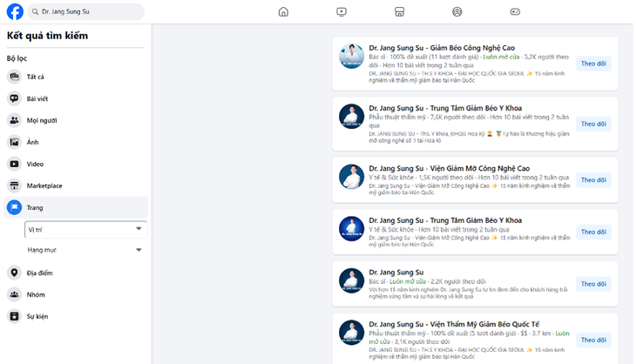Click the search field containing 'Dr. Jang Sung Su'
Screen dimensions: 636x364
[x=86, y=11]
